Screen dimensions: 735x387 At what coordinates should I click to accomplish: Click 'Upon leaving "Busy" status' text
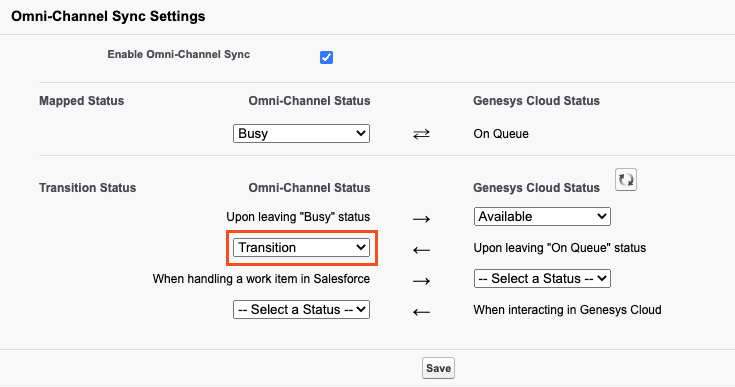coord(298,217)
